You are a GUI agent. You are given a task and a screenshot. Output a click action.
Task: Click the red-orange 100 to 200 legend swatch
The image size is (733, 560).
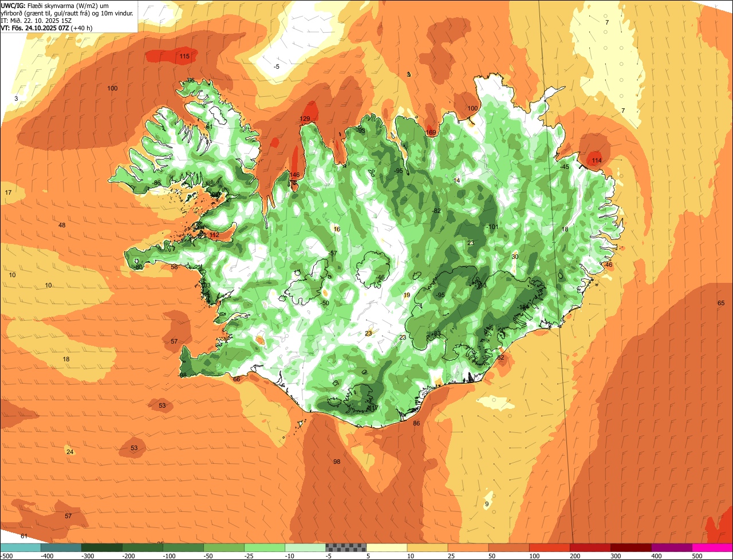(x=549, y=547)
